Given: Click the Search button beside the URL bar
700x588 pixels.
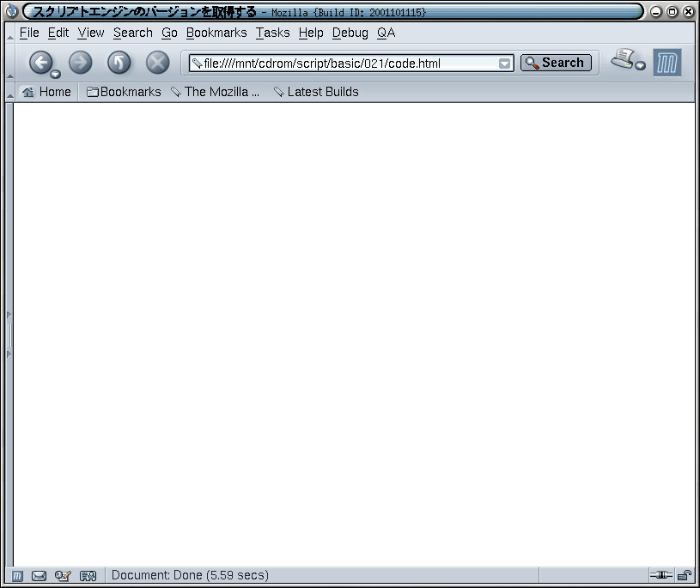Looking at the screenshot, I should coord(556,63).
